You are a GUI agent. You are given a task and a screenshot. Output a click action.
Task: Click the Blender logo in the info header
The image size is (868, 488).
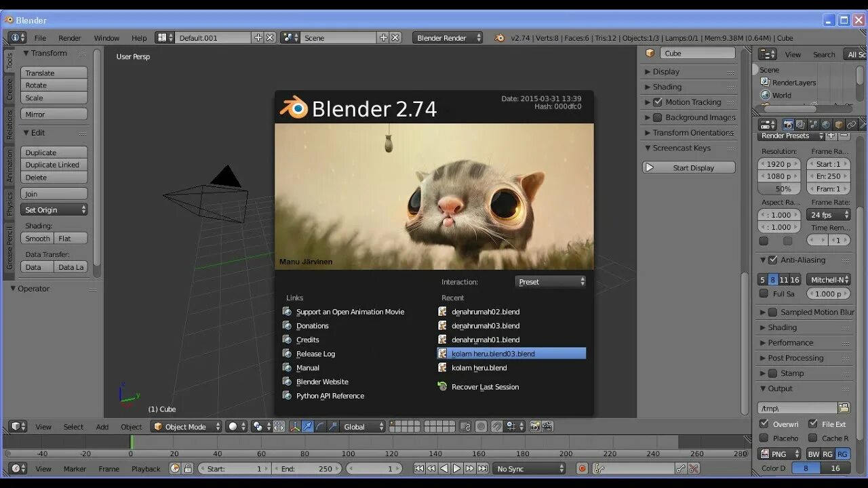click(x=500, y=38)
